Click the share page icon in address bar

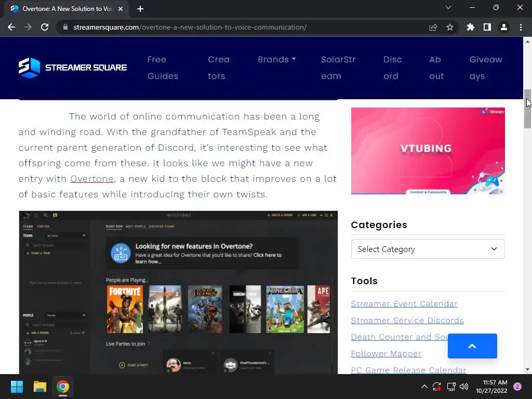coord(433,27)
